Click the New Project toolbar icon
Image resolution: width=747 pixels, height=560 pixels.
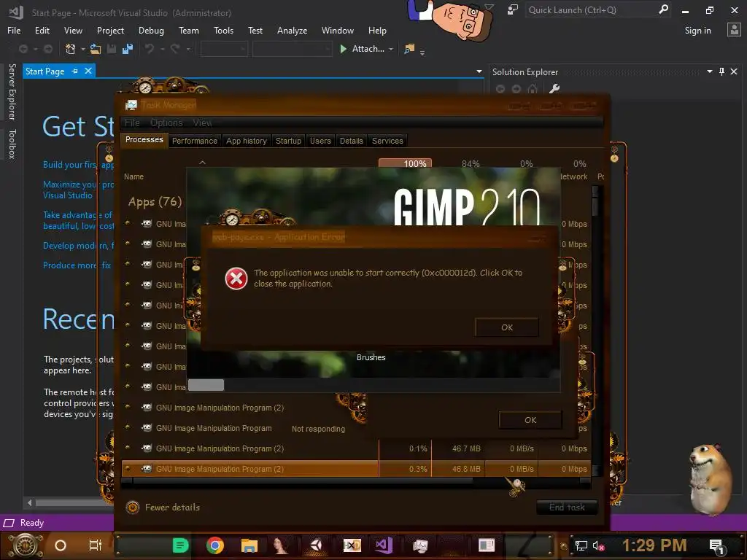[70, 49]
